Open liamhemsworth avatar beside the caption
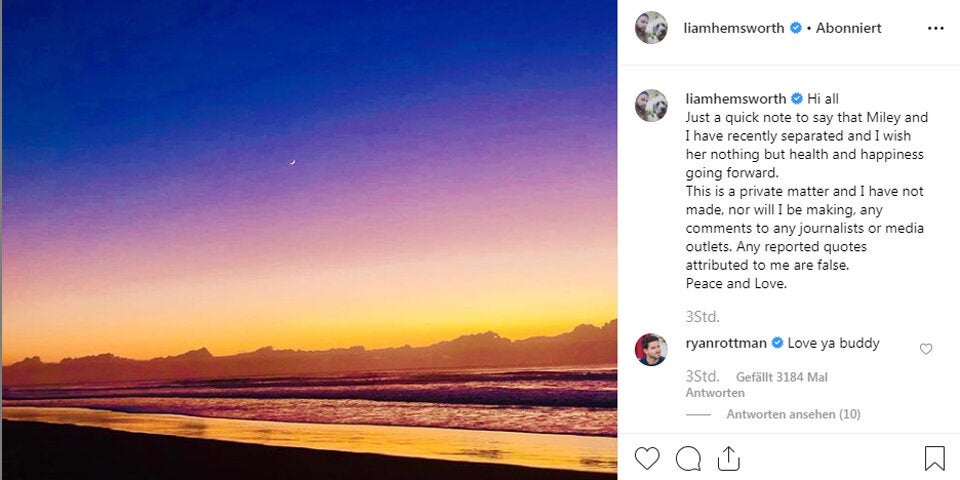This screenshot has width=960, height=480. [x=651, y=105]
